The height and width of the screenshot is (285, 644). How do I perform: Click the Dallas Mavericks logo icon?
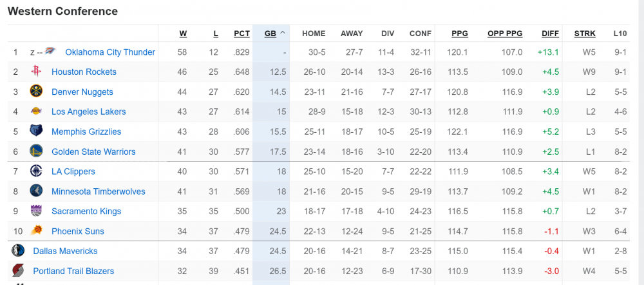click(18, 251)
